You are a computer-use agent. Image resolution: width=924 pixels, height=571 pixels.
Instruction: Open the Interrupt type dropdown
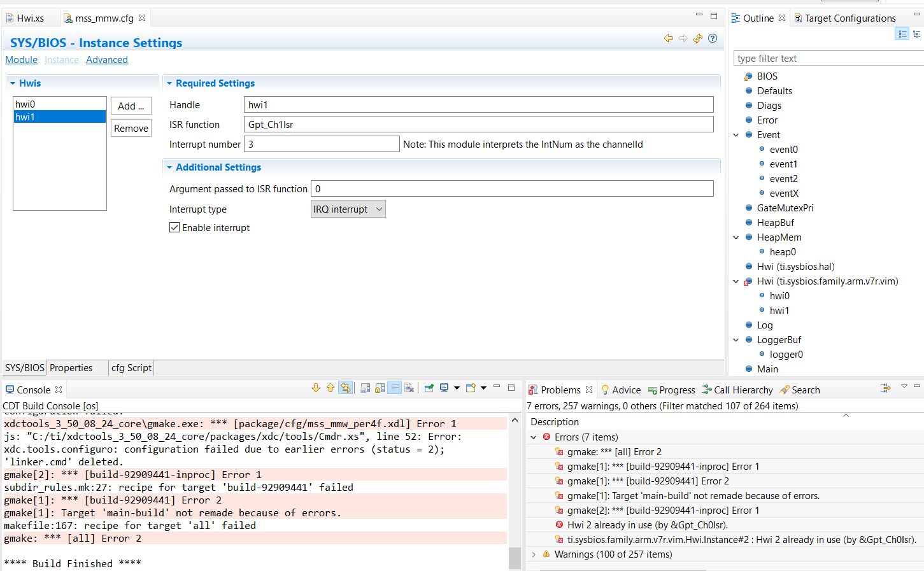(348, 209)
